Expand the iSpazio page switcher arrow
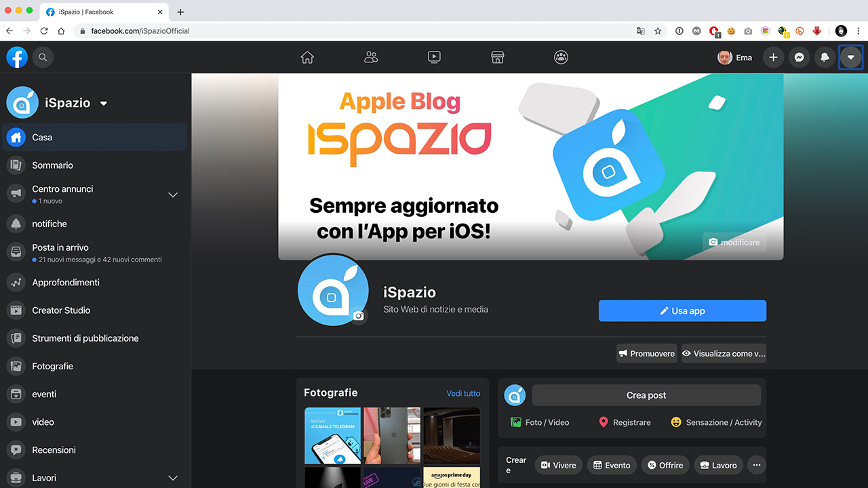Viewport: 868px width, 488px height. (104, 104)
